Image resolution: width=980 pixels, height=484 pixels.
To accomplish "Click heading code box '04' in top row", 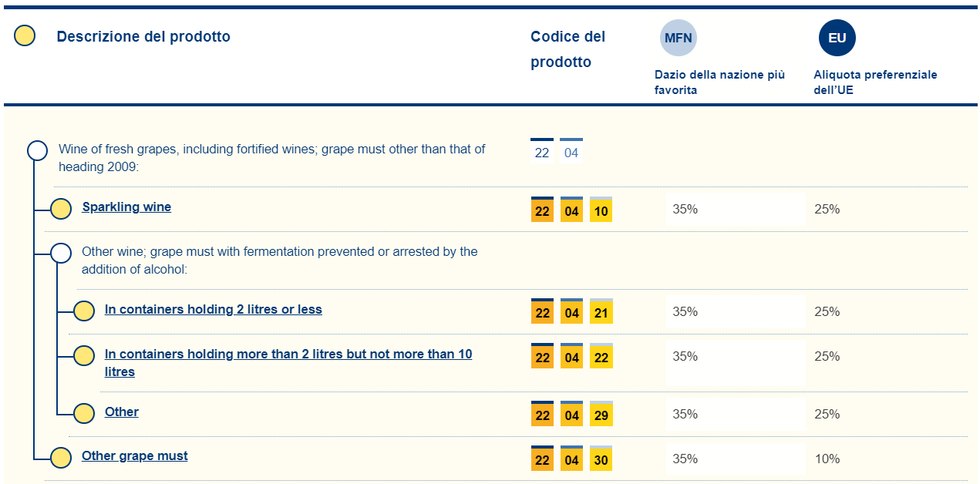I will pos(571,153).
